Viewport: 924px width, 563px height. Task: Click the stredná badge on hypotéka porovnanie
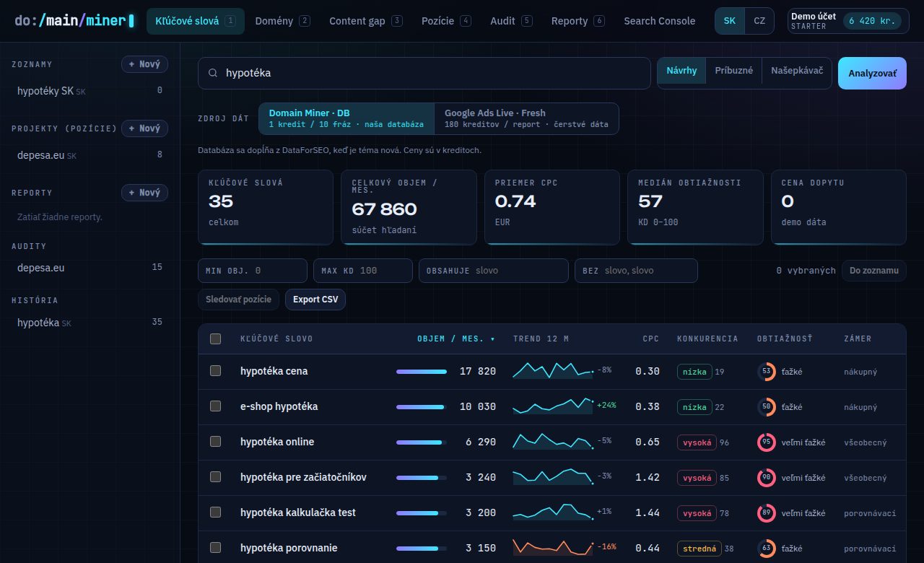(699, 549)
